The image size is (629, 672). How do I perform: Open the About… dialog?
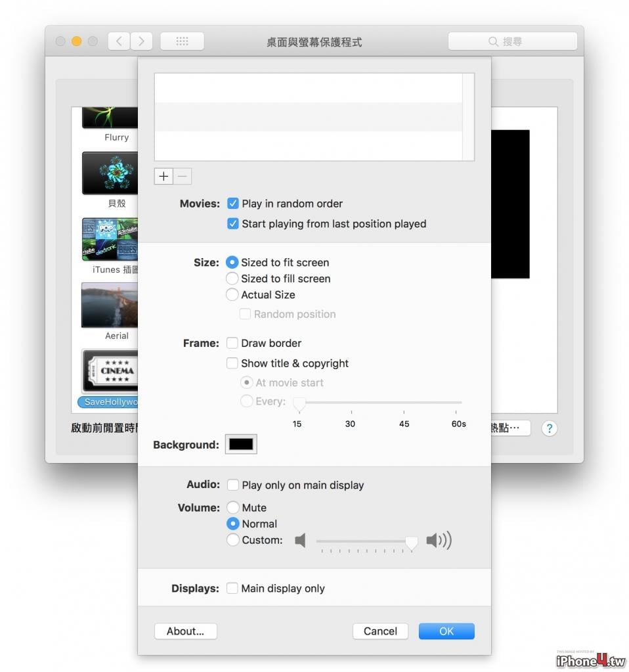click(186, 631)
